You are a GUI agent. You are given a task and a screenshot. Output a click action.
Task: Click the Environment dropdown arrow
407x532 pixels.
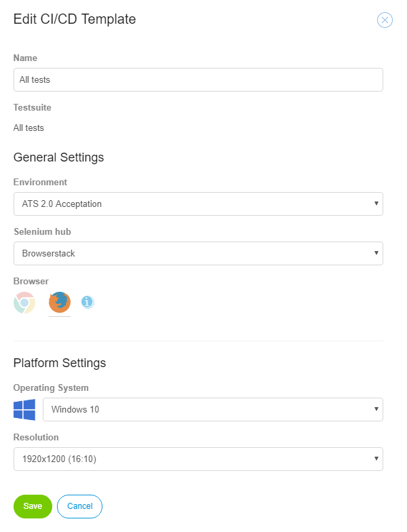tap(376, 204)
